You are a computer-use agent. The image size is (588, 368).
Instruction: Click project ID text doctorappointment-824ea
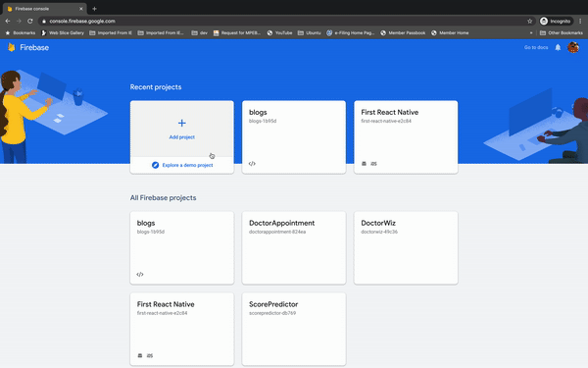277,232
